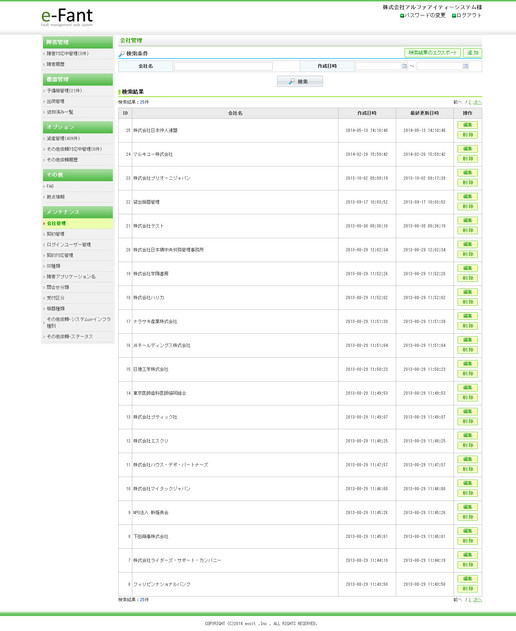Click 編集 button for 株式会社テスト row
Image resolution: width=516 pixels, height=631 pixels.
467,221
